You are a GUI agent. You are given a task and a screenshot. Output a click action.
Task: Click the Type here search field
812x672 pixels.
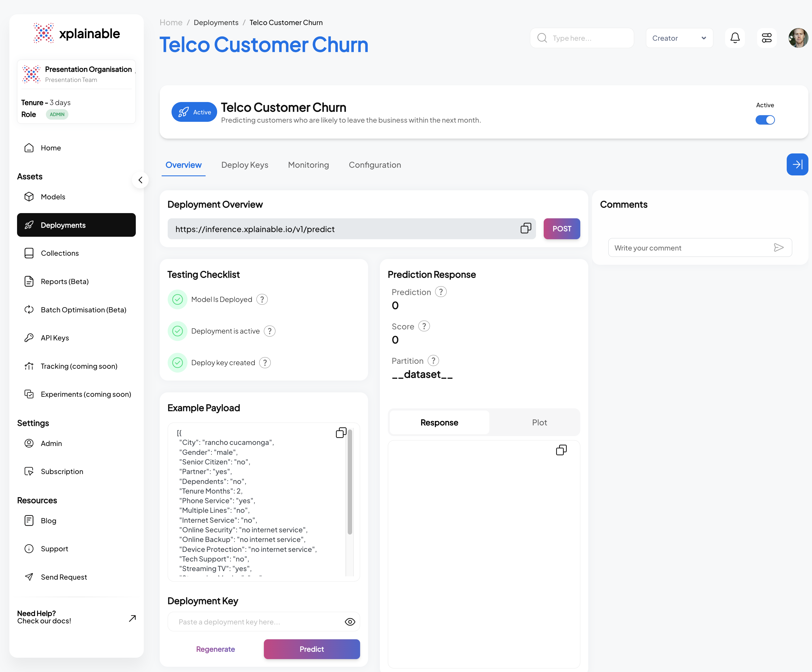582,38
